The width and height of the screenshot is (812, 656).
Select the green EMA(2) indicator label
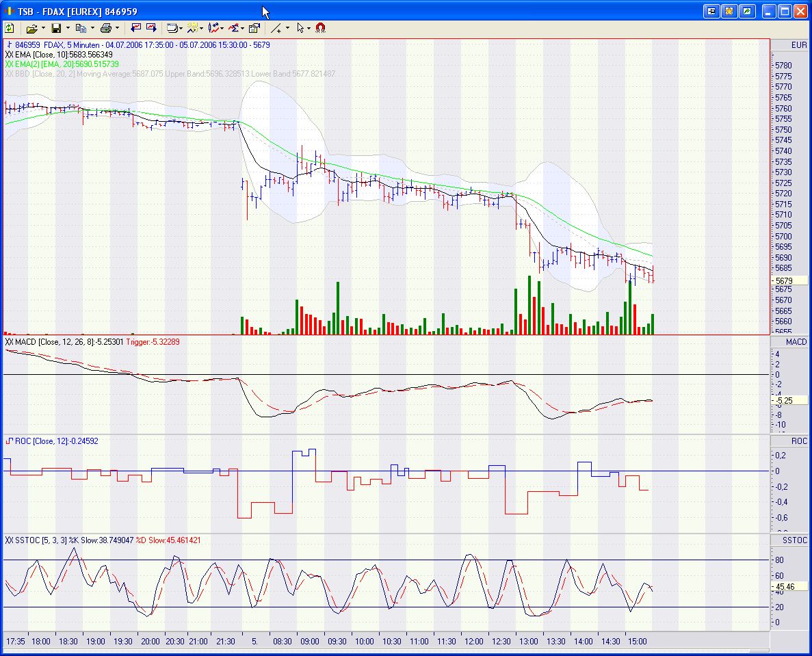pos(63,64)
